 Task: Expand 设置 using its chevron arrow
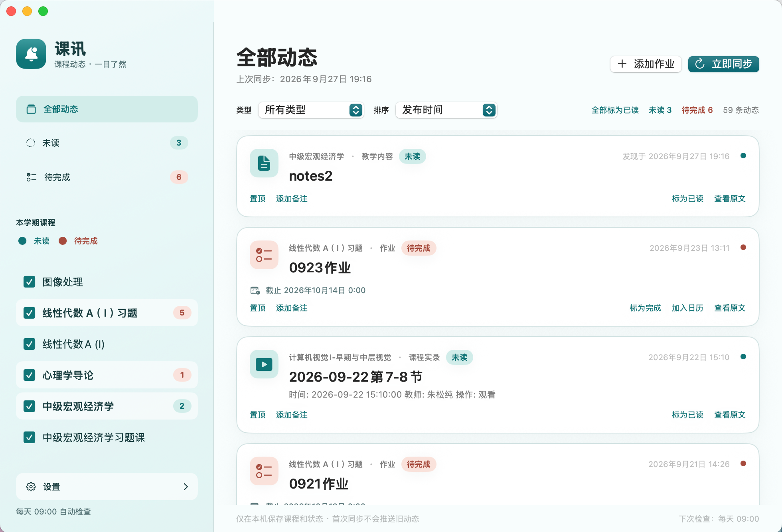click(x=186, y=487)
